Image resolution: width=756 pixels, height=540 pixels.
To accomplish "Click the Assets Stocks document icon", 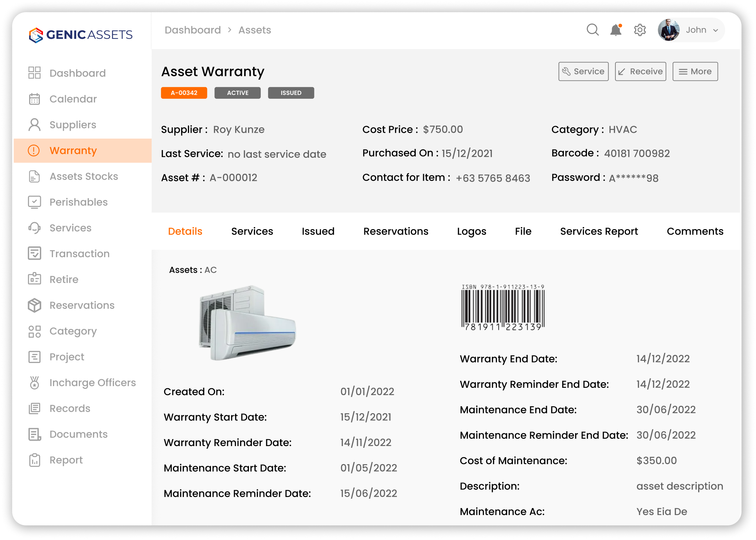I will tap(34, 176).
